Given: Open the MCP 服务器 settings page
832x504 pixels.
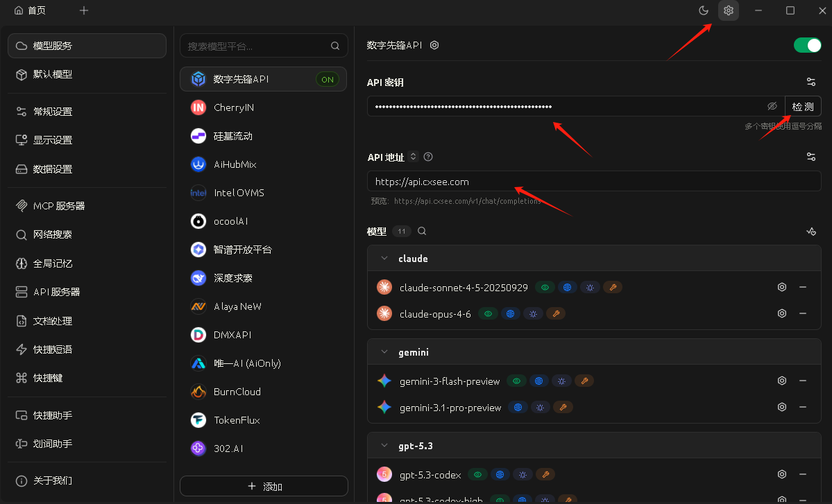Looking at the screenshot, I should tap(59, 206).
